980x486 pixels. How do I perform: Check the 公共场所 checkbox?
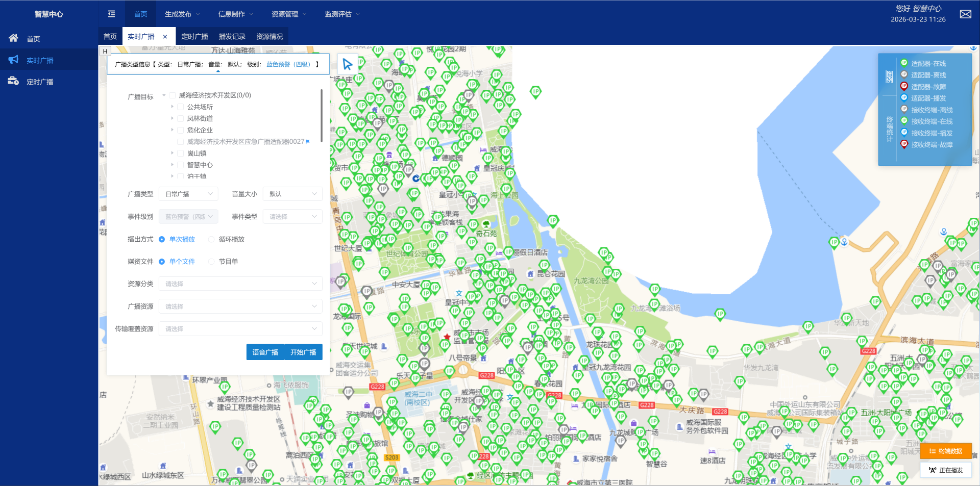click(x=180, y=107)
